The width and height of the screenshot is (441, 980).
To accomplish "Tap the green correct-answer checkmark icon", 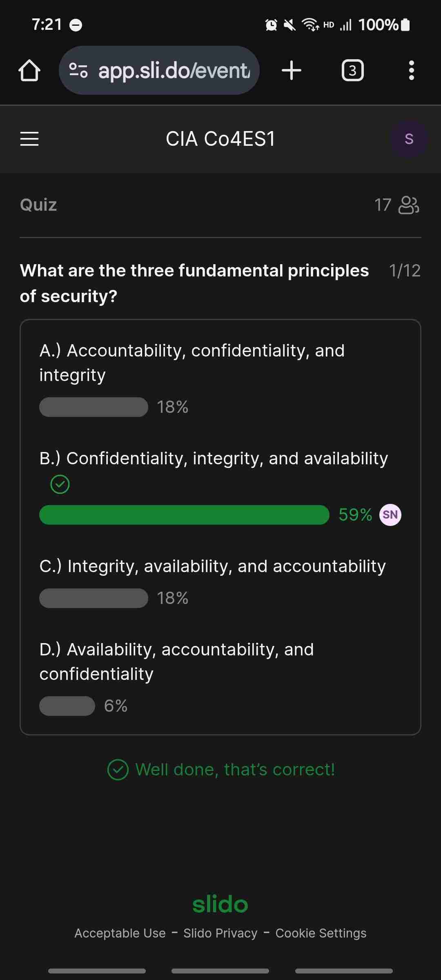I will (60, 484).
